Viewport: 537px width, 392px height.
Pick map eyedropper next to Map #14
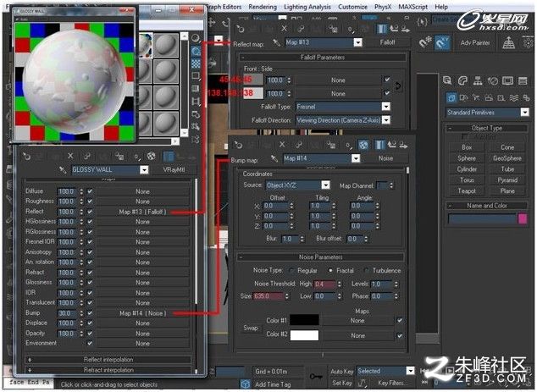pyautogui.click(x=274, y=158)
